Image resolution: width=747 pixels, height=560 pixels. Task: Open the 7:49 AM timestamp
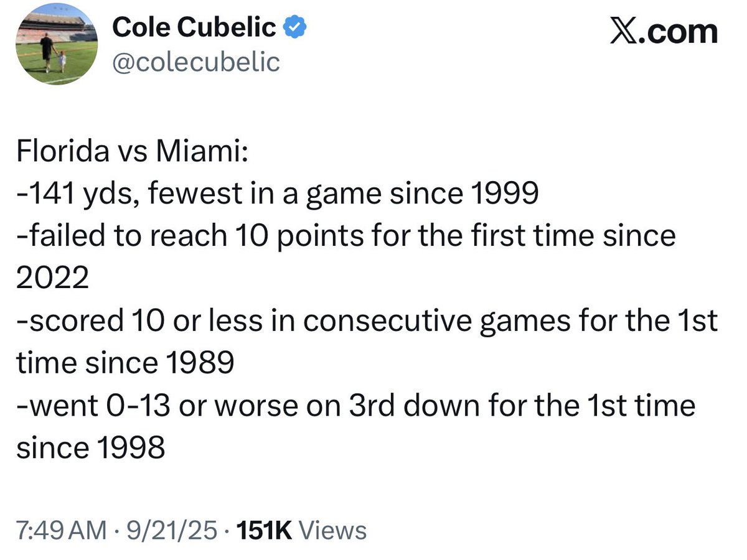61,531
